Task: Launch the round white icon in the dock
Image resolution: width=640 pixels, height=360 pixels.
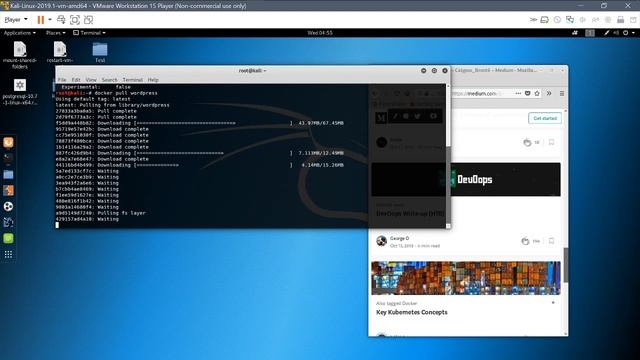Action: coord(8,207)
